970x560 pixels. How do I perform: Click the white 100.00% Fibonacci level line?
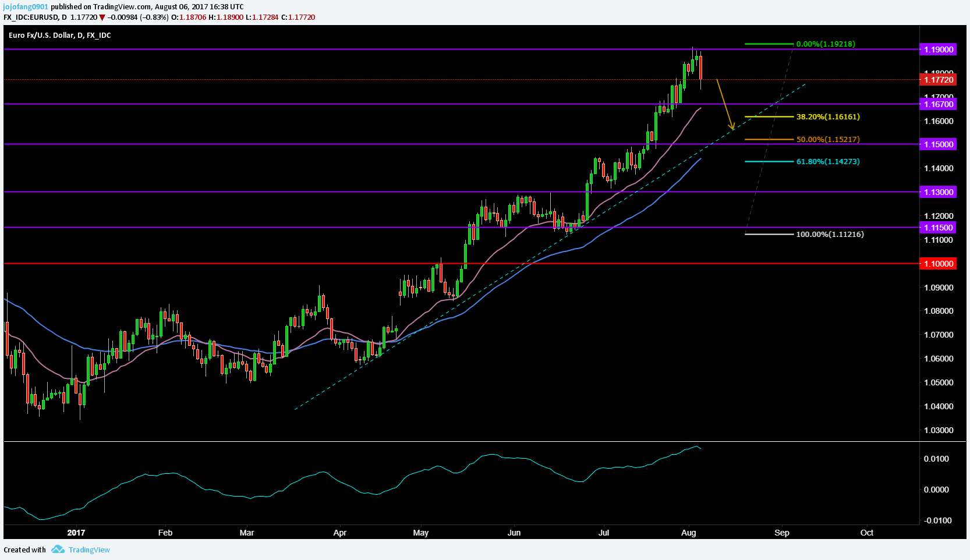769,235
